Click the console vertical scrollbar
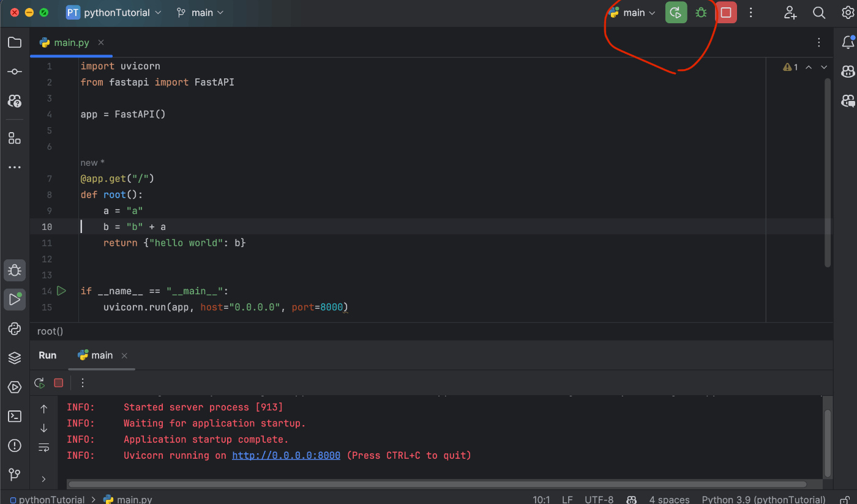The width and height of the screenshot is (857, 504). (x=828, y=443)
